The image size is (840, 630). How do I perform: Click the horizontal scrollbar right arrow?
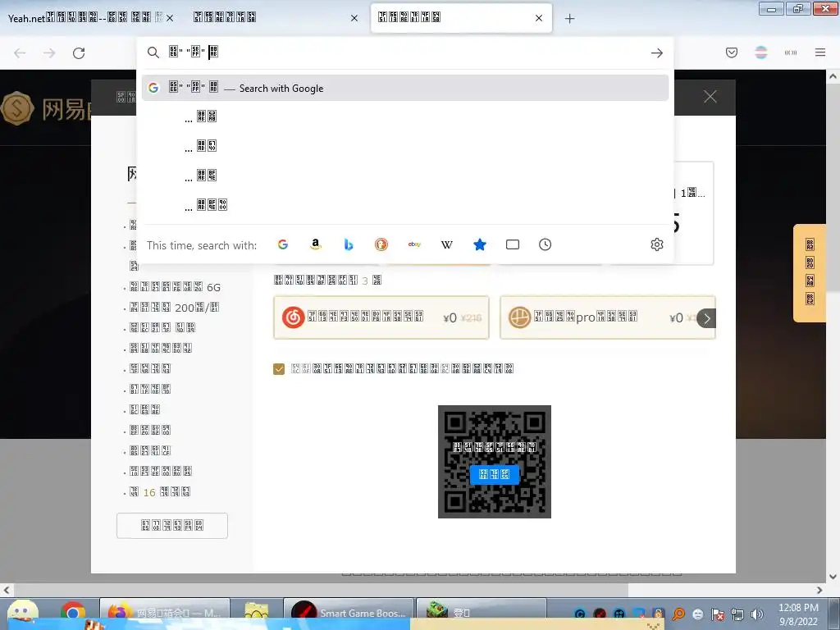point(819,590)
